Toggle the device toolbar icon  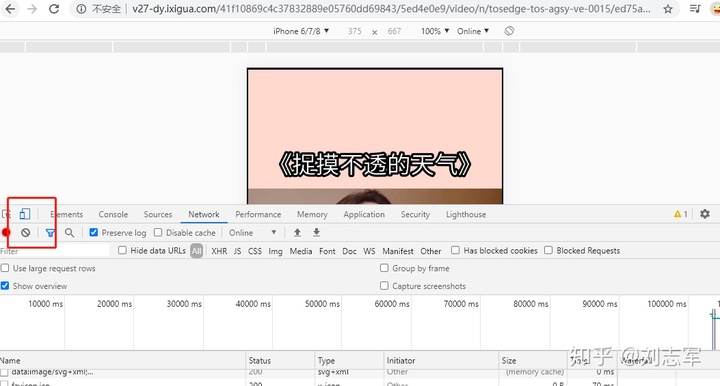(x=25, y=214)
